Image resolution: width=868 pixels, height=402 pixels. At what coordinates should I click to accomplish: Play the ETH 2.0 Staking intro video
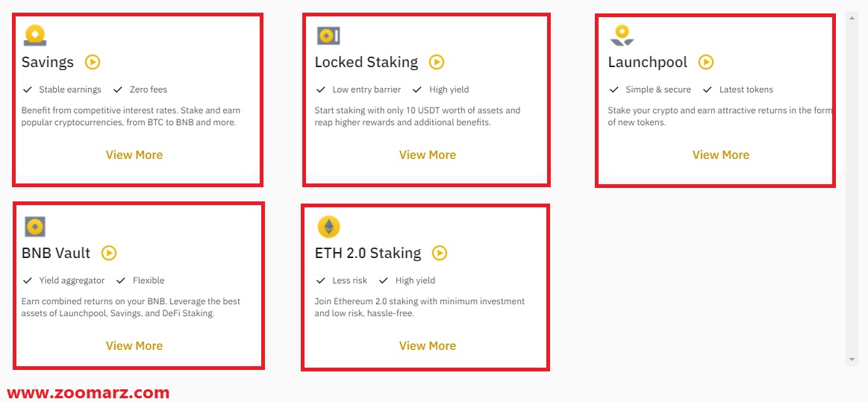[x=440, y=253]
